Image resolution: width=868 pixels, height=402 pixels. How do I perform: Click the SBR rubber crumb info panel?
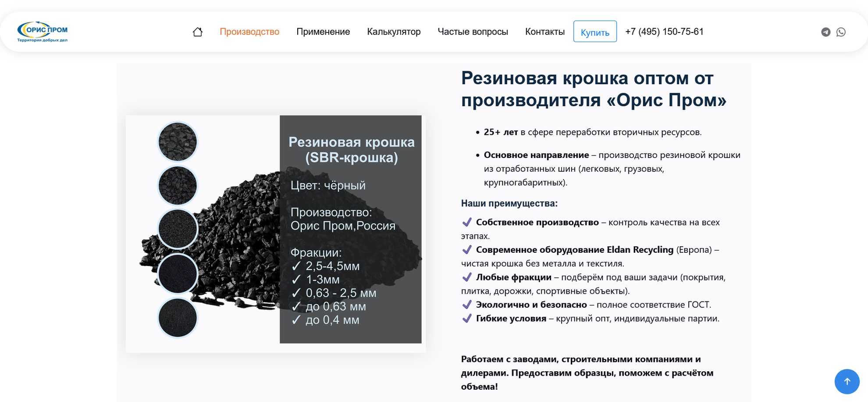[351, 229]
